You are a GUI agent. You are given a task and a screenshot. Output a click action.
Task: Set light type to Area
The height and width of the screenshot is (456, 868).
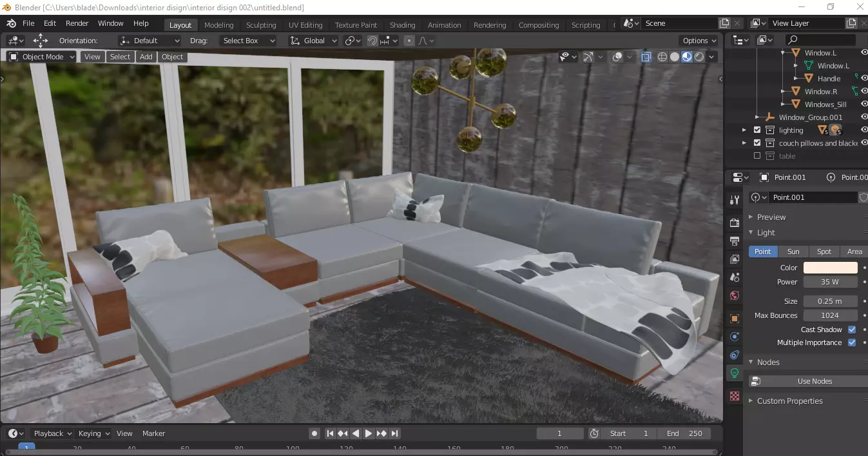tap(854, 252)
